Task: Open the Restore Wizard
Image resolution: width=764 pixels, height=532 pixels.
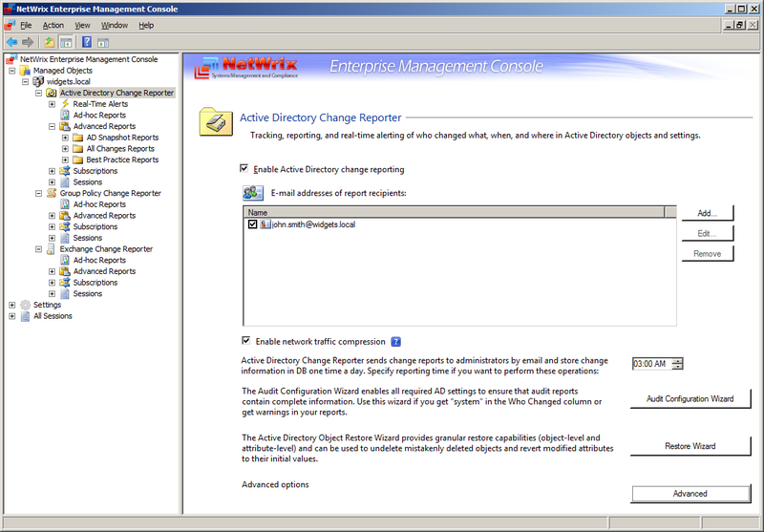Action: pos(690,446)
